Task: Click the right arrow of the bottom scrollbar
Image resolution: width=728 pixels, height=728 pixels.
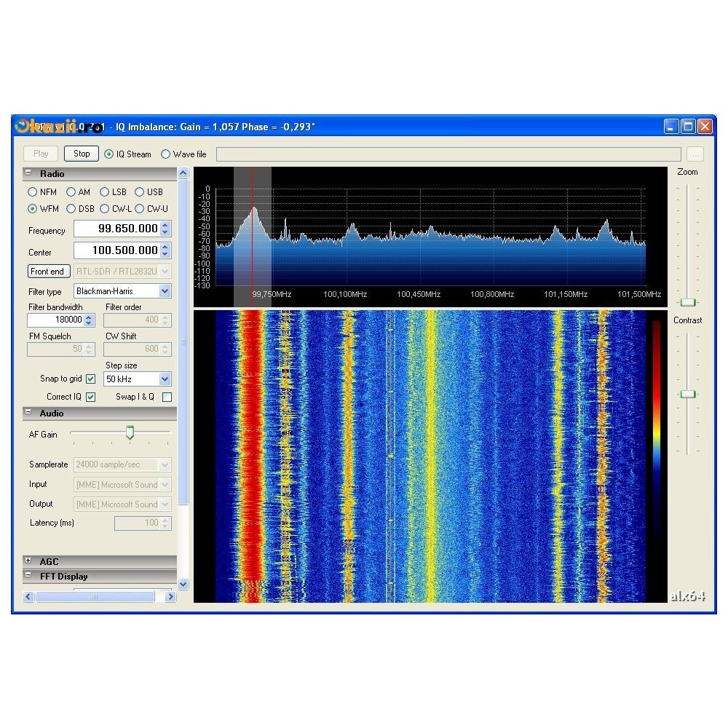Action: [x=170, y=596]
